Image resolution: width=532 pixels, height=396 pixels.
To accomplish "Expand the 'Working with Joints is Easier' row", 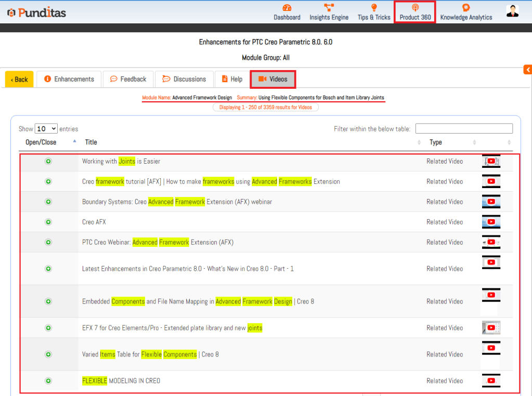I will [x=48, y=162].
